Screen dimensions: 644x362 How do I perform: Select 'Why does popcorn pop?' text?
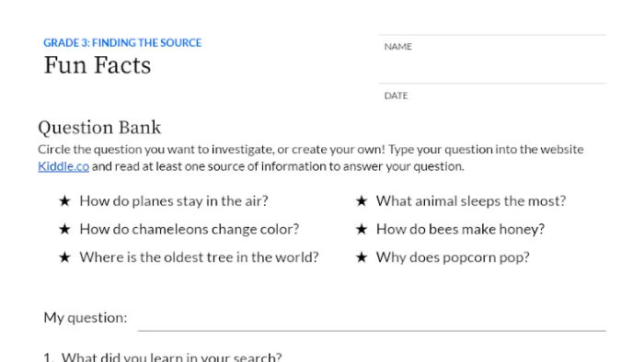(x=453, y=257)
